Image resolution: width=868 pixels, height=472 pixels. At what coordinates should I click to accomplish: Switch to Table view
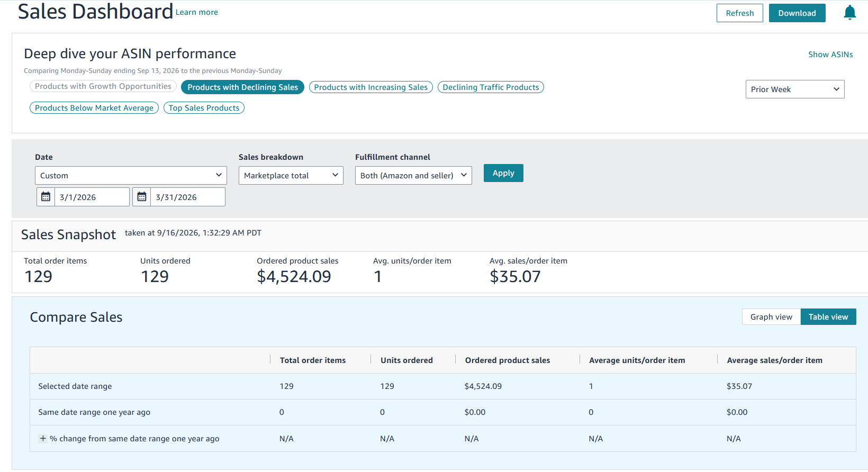[828, 317]
